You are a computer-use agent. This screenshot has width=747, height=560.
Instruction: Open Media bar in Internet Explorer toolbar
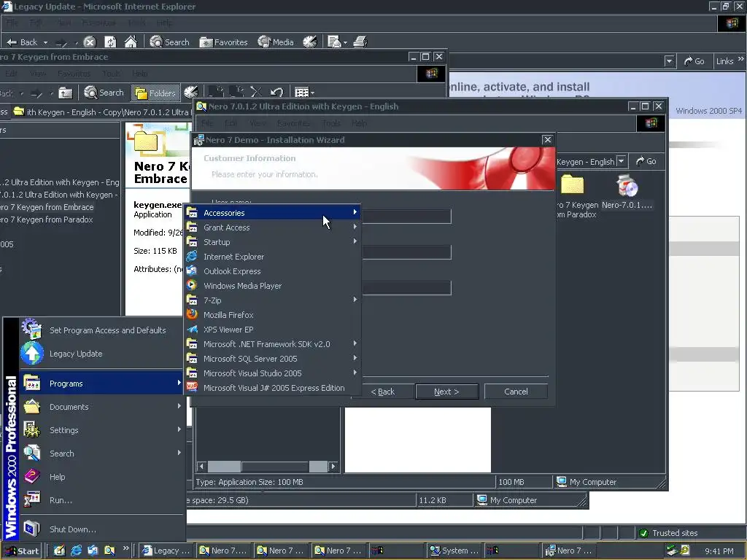point(276,42)
